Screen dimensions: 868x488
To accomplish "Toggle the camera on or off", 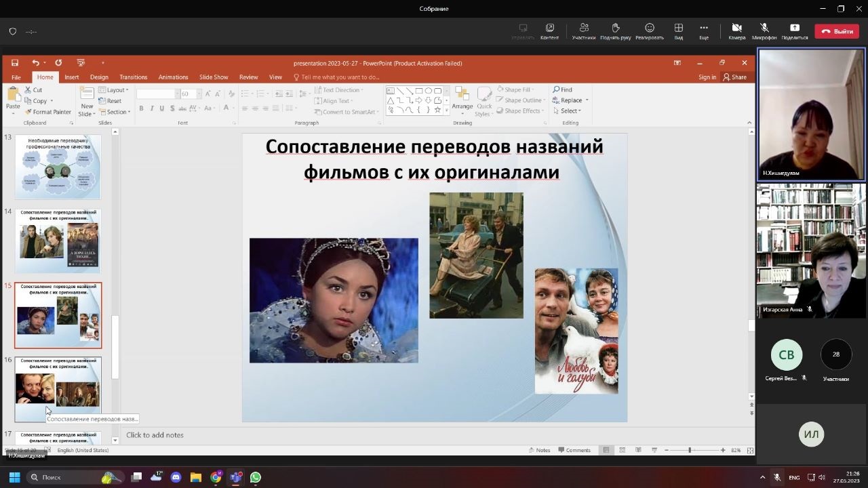I will coord(736,28).
